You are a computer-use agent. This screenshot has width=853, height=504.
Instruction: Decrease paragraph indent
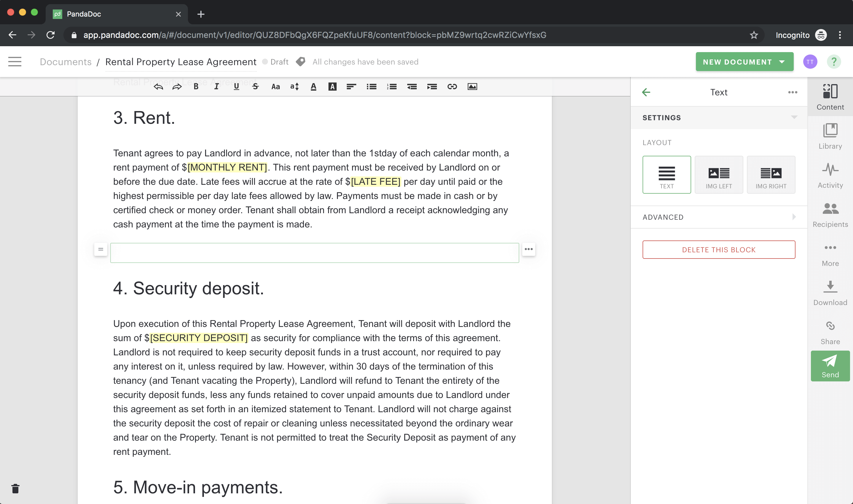click(x=412, y=86)
